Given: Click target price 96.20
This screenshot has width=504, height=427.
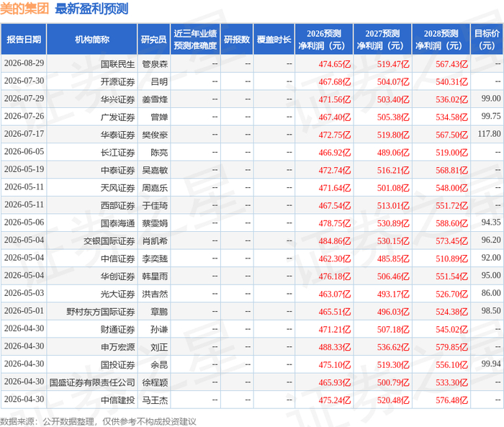Looking at the screenshot, I should [491, 240].
